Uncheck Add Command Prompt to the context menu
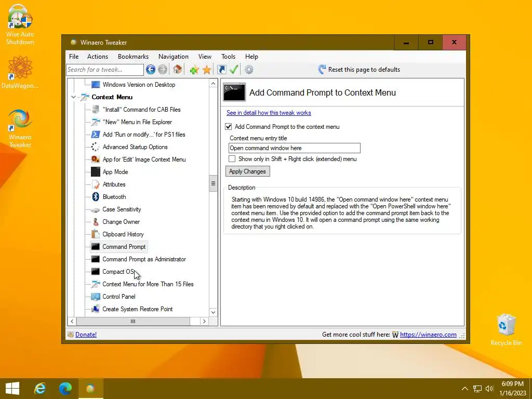Viewport: 532px width, 399px height. [x=229, y=127]
